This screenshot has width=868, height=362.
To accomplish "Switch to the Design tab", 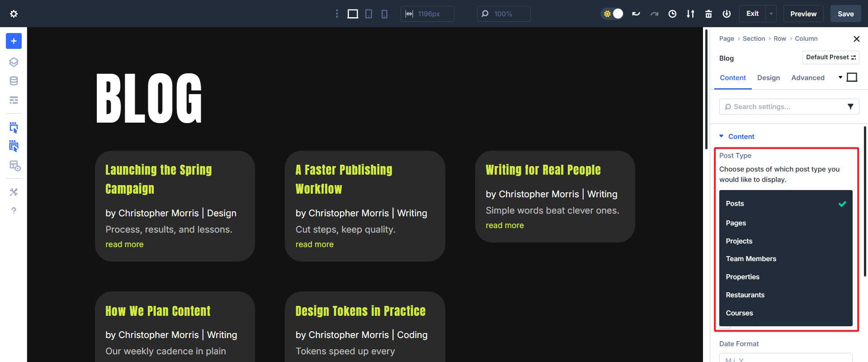I will (x=768, y=78).
